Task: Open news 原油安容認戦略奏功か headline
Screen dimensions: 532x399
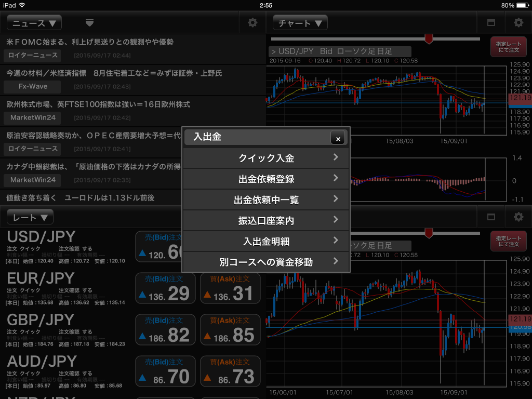Action: tap(94, 136)
